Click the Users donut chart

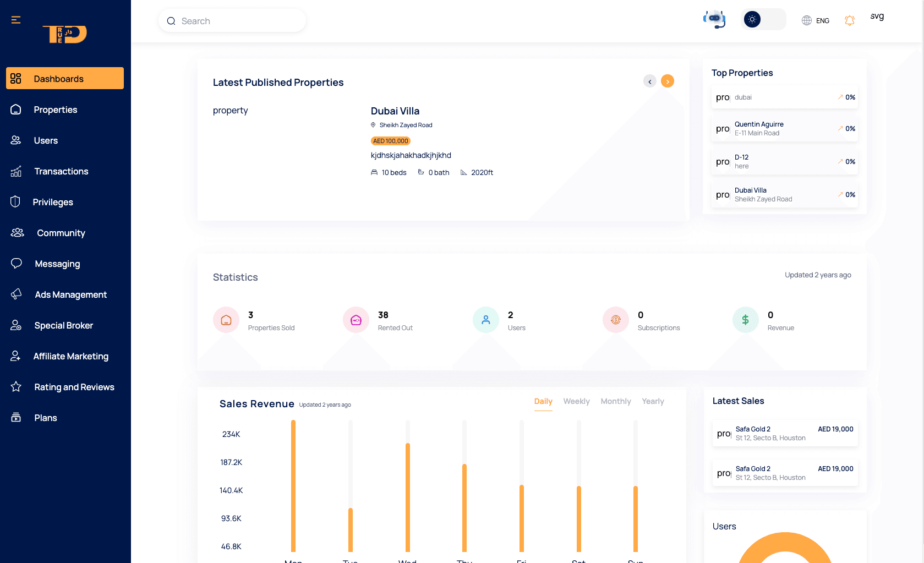click(785, 548)
